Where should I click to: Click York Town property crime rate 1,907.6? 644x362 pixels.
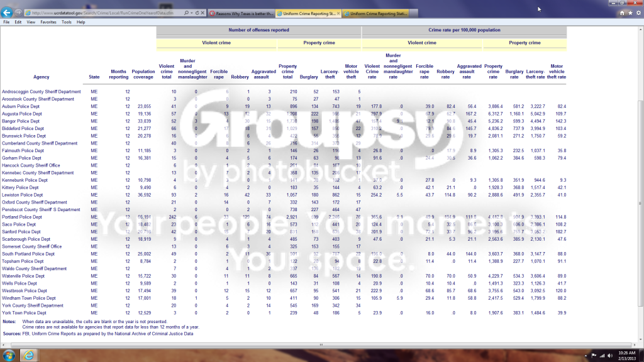(496, 313)
